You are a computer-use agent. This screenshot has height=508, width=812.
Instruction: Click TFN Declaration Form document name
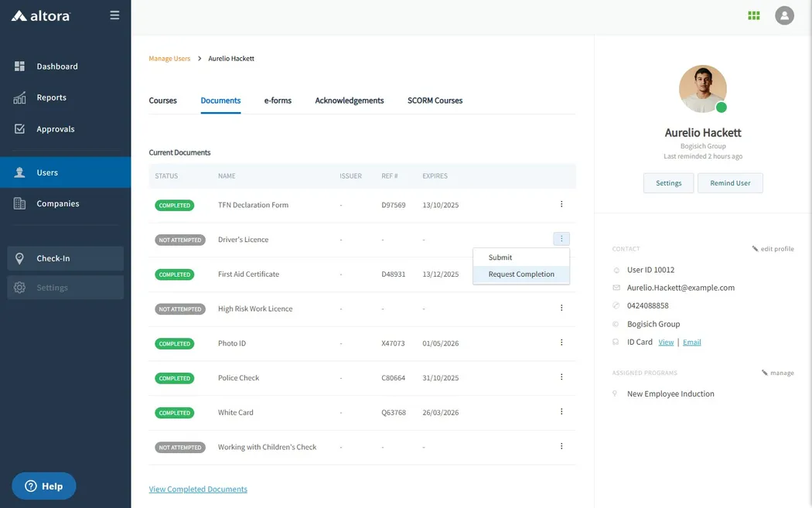tap(253, 205)
